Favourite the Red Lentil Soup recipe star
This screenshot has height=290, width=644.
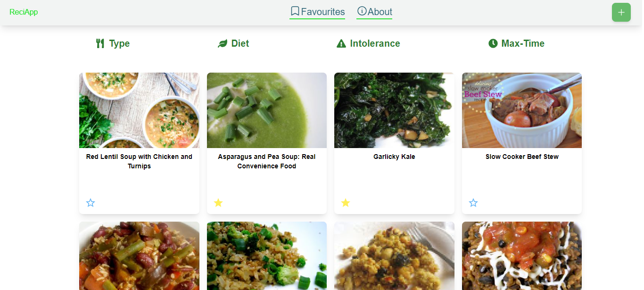pyautogui.click(x=91, y=203)
